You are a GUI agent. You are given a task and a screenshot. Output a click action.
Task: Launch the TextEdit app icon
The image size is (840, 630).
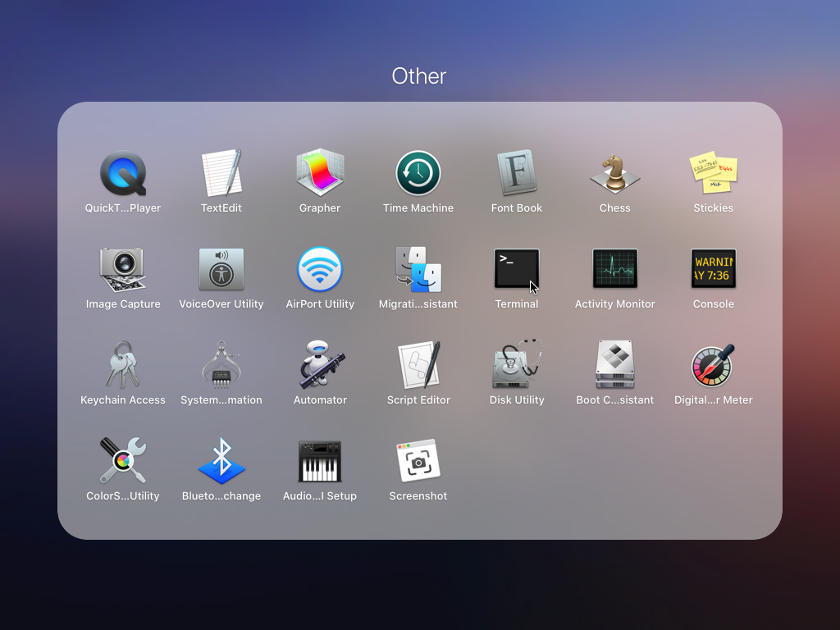pyautogui.click(x=221, y=173)
